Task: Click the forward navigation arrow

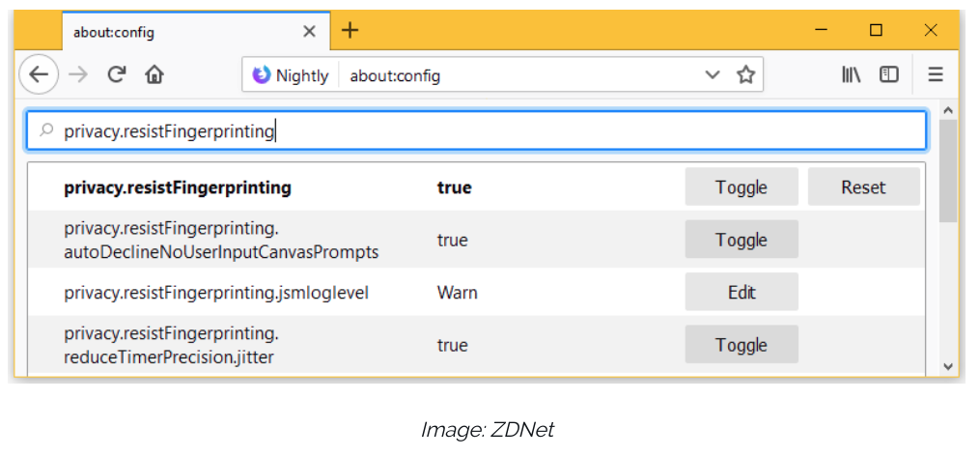Action: (x=79, y=74)
